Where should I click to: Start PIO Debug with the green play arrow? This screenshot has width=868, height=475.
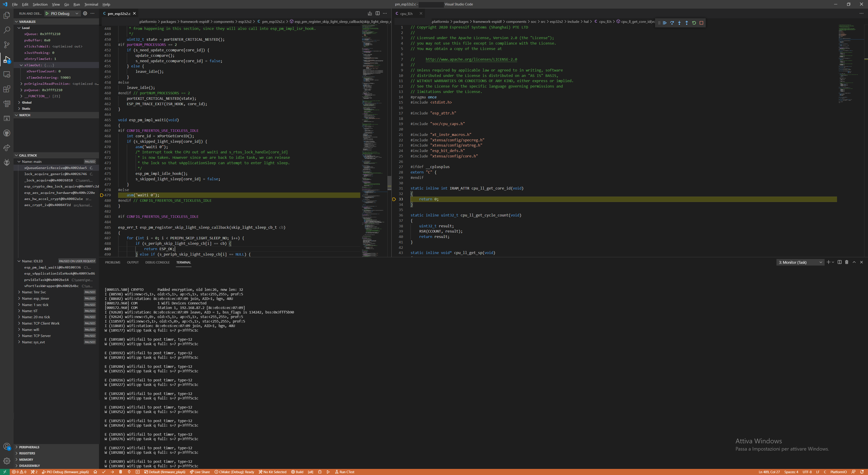[x=47, y=14]
